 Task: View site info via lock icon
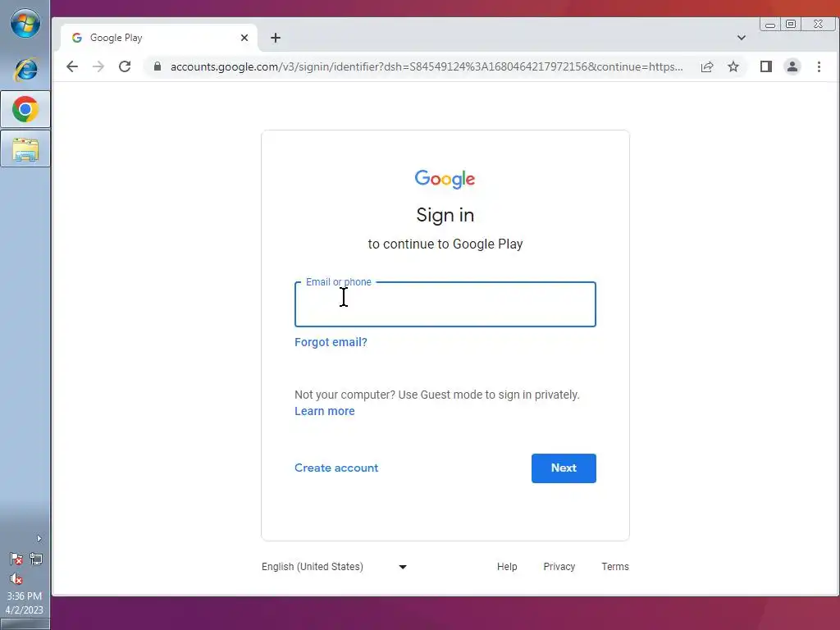(x=157, y=66)
